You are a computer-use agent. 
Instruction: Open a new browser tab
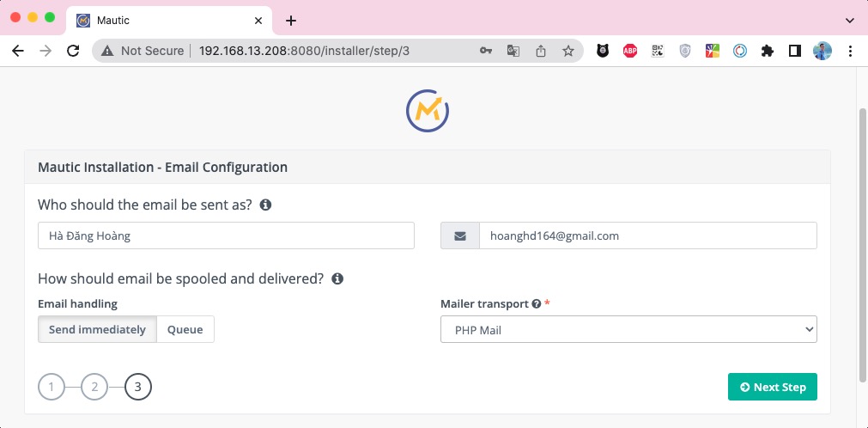tap(291, 21)
